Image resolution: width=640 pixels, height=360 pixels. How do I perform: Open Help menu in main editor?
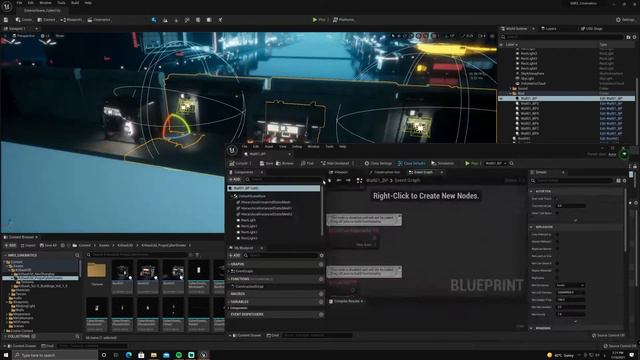(88, 3)
